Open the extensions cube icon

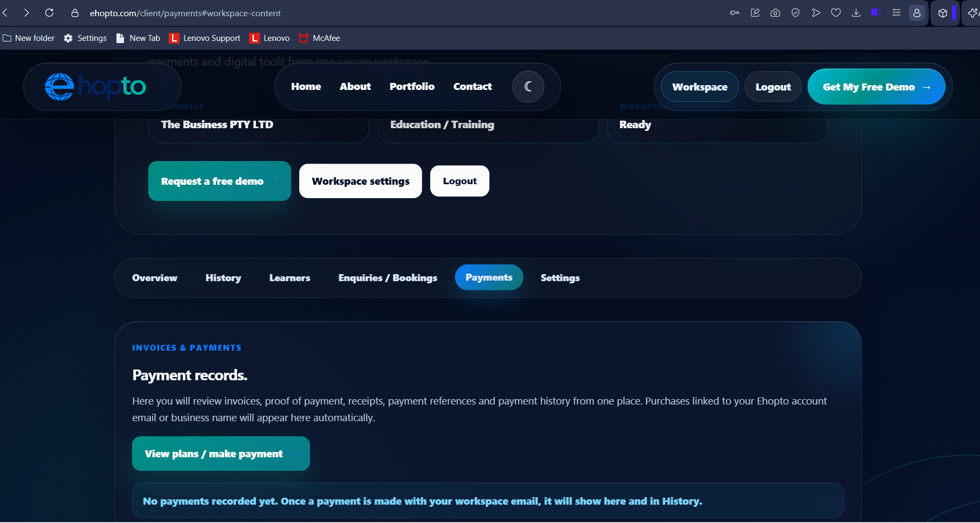pyautogui.click(x=942, y=13)
